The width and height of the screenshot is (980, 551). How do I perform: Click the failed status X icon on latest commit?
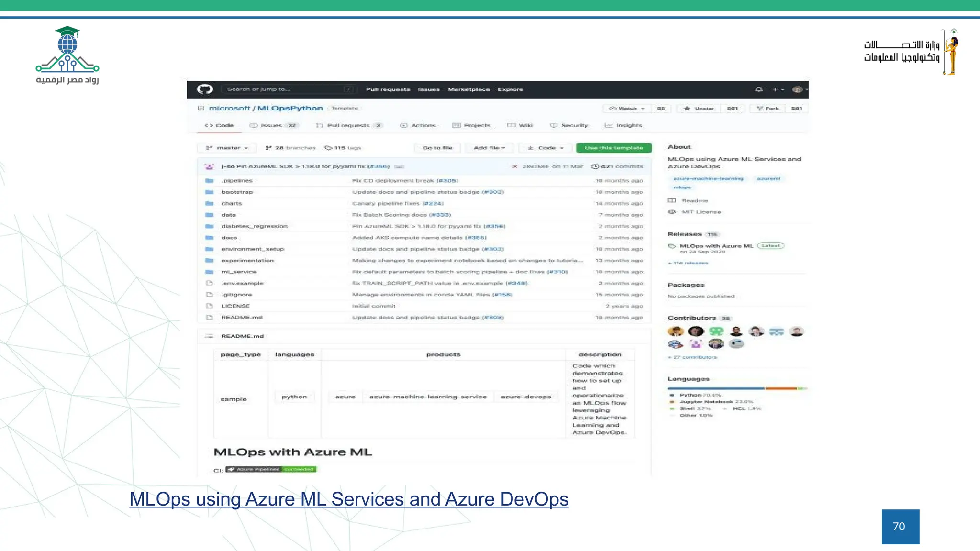(x=515, y=166)
